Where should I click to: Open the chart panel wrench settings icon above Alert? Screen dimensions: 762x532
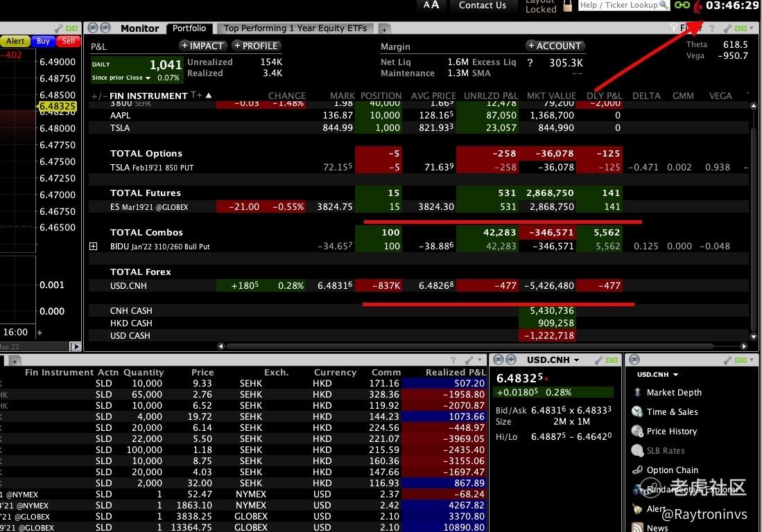[59, 28]
